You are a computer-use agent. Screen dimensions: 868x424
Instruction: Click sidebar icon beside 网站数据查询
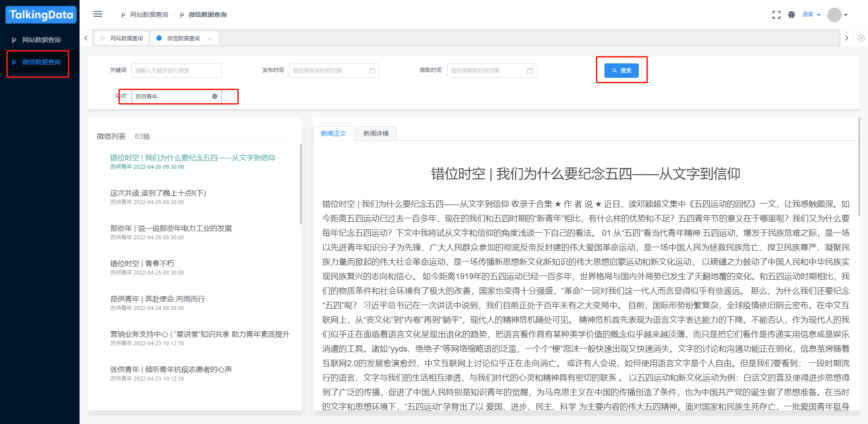14,40
